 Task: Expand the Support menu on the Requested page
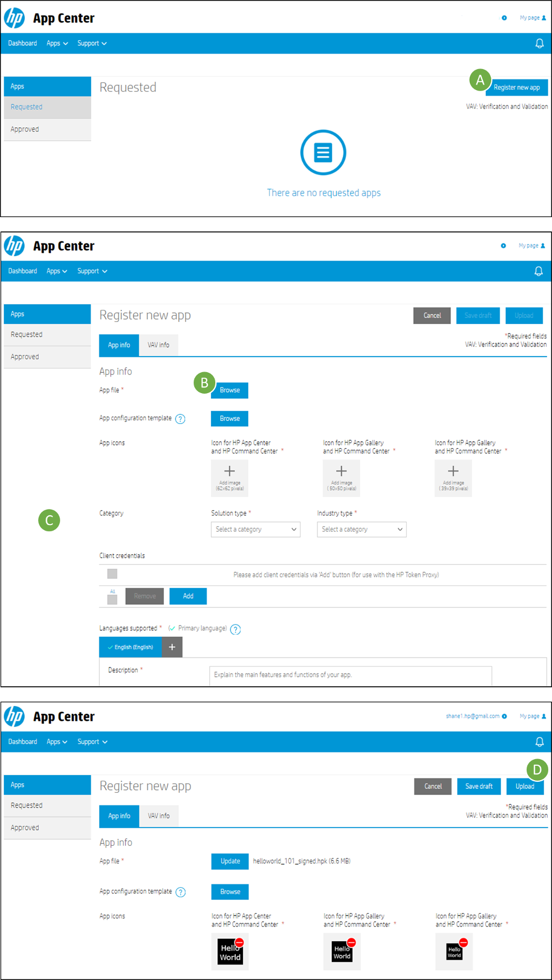[92, 43]
